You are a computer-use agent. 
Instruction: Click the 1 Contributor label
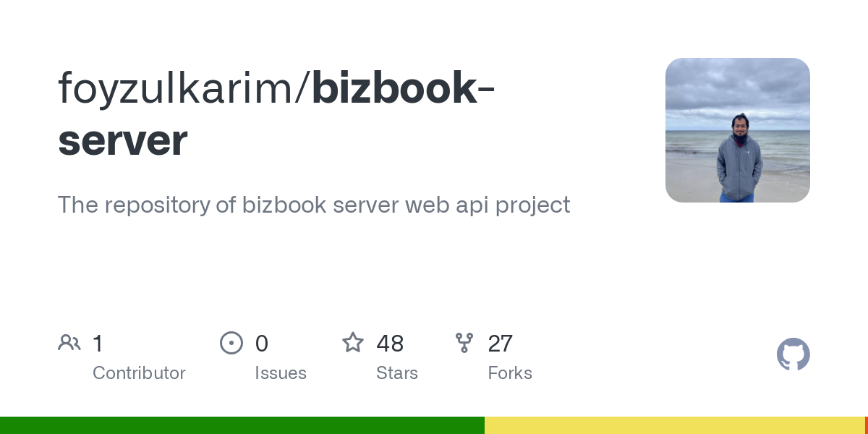(x=139, y=373)
